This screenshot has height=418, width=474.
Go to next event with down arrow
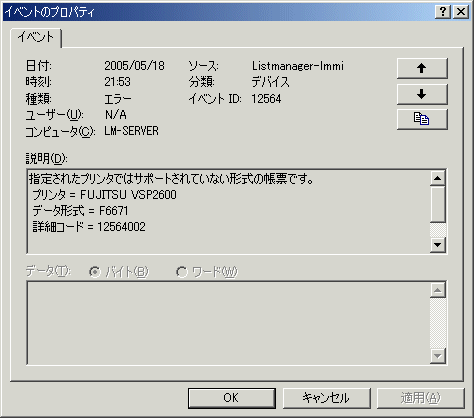(422, 94)
